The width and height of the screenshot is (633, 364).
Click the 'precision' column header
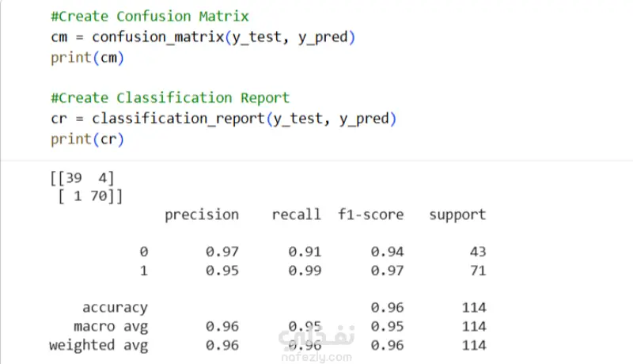click(201, 214)
